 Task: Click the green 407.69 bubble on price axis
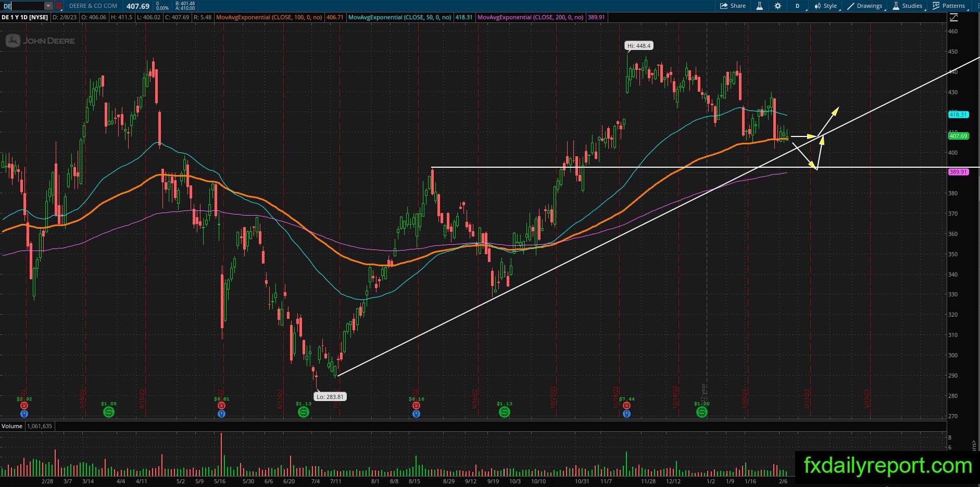click(959, 136)
